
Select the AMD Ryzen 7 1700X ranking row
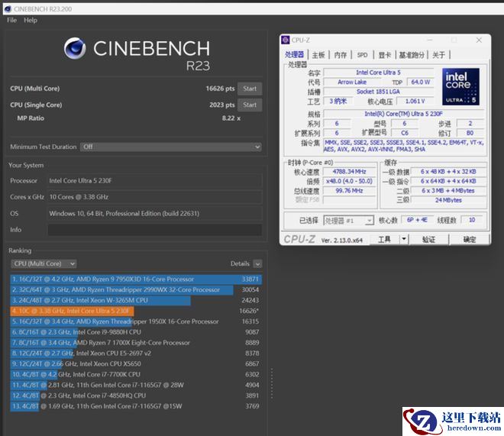[136, 343]
